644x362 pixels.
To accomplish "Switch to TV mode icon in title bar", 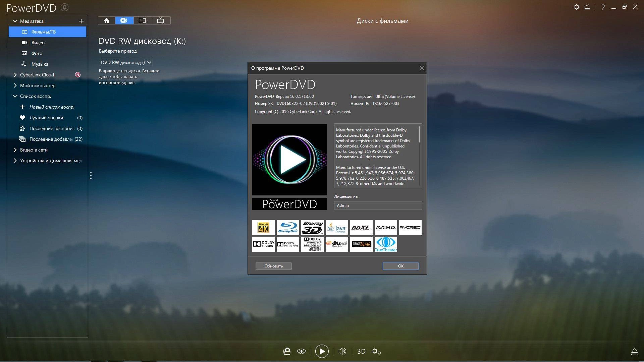I will (x=587, y=7).
